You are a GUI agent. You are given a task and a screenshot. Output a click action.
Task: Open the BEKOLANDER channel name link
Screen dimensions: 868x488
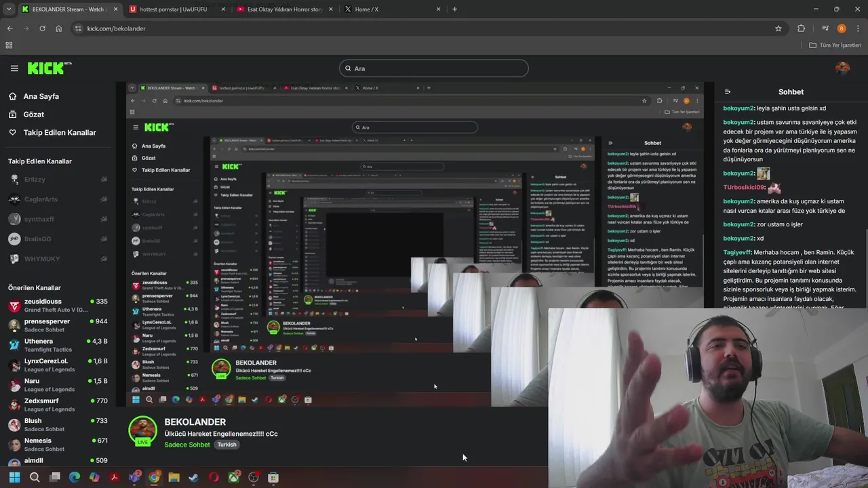[195, 422]
